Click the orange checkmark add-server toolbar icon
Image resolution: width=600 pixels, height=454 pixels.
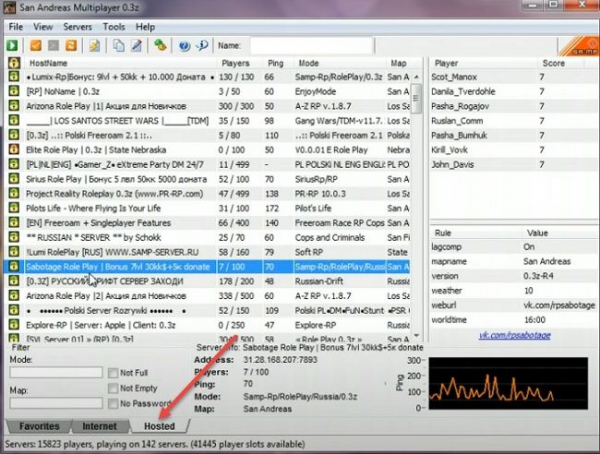[x=36, y=46]
